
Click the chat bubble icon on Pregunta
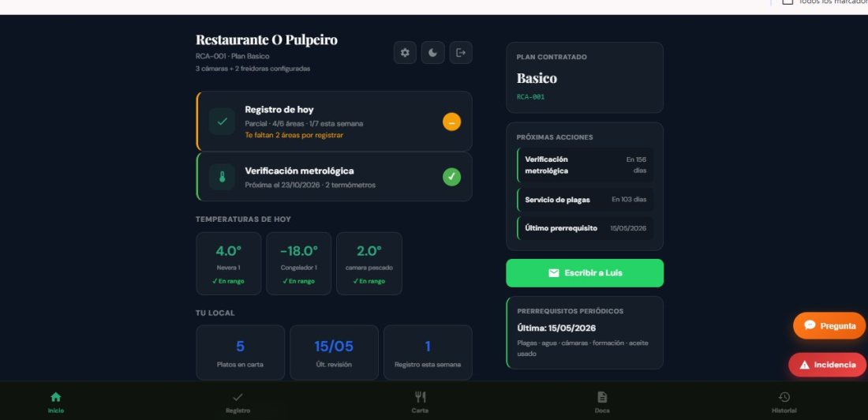(810, 325)
